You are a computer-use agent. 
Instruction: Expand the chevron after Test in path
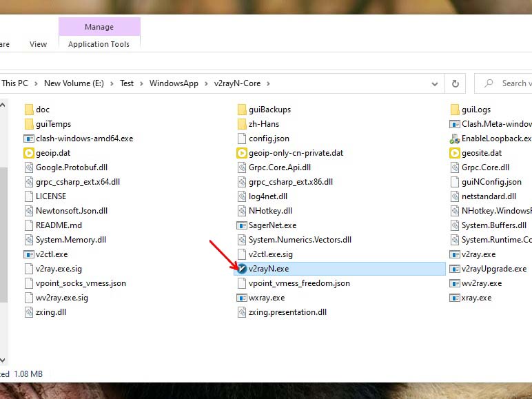(x=141, y=83)
